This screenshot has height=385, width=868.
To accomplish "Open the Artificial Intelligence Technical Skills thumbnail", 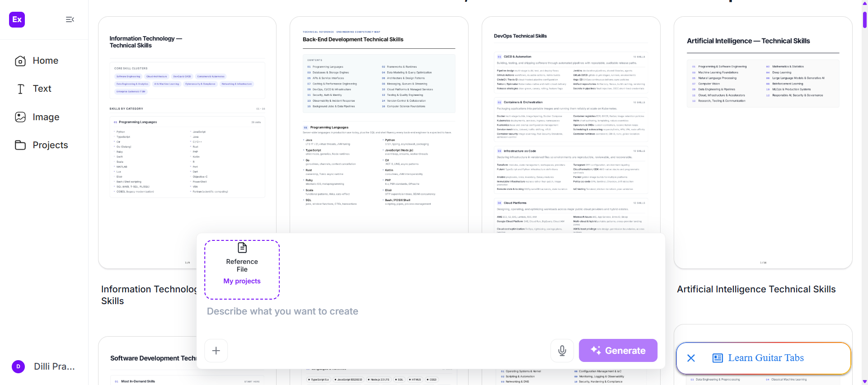I will 763,143.
